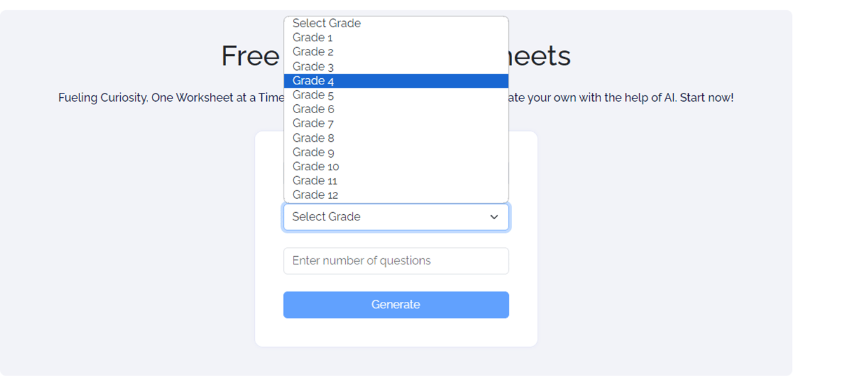Screen dimensions: 868x380
Task: Pick Grade 10 from the list
Action: [315, 166]
